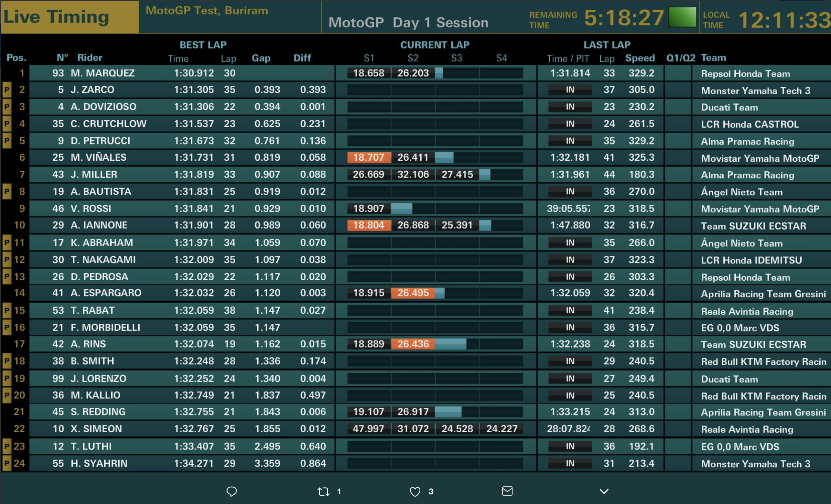The width and height of the screenshot is (831, 504).
Task: Select the M. Marquez rider row
Action: coord(103,73)
